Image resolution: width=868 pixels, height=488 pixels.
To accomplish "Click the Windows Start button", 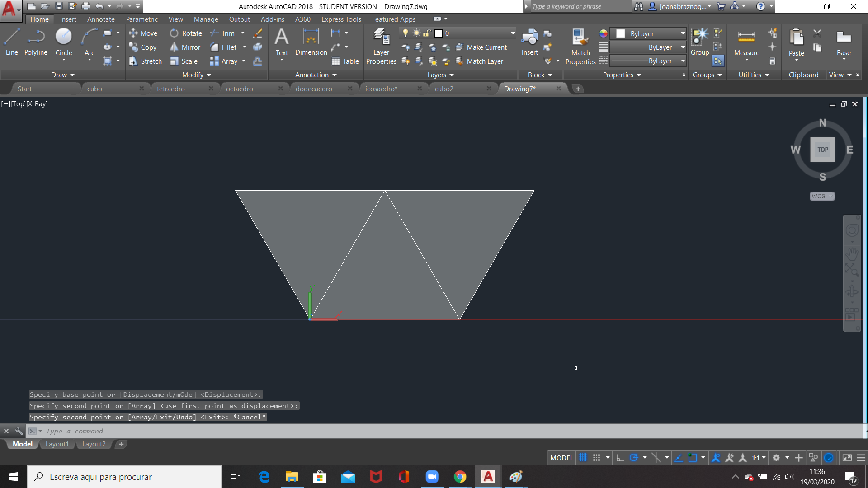I will point(14,477).
